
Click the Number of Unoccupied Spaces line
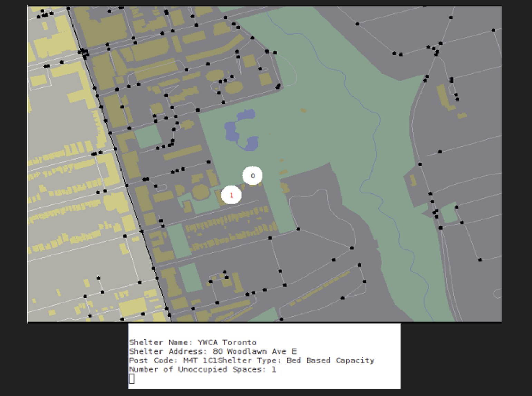click(202, 369)
